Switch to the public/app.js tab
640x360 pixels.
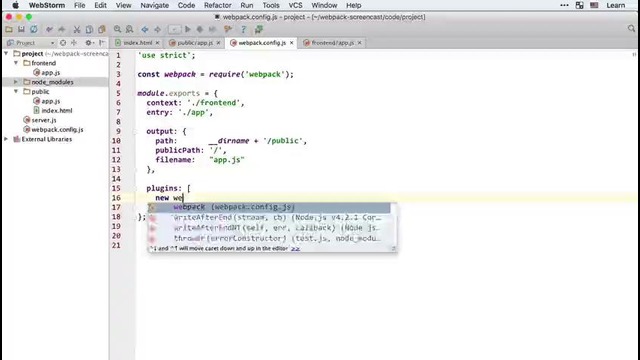point(195,43)
